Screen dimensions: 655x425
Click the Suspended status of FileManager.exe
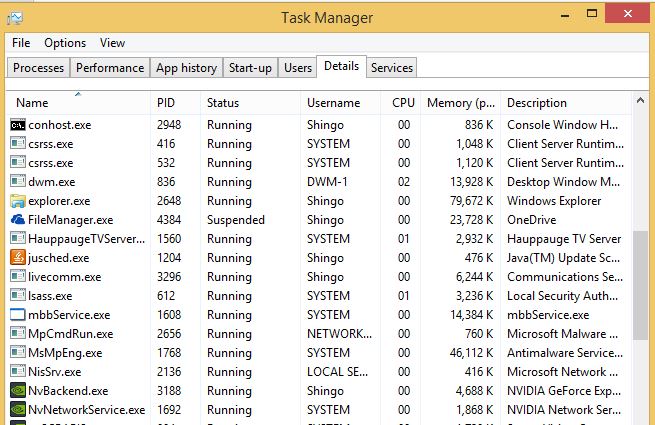[x=236, y=220]
